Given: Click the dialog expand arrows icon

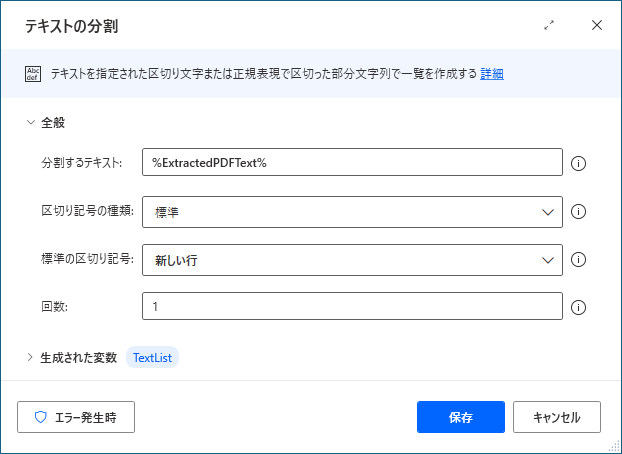Looking at the screenshot, I should (549, 25).
